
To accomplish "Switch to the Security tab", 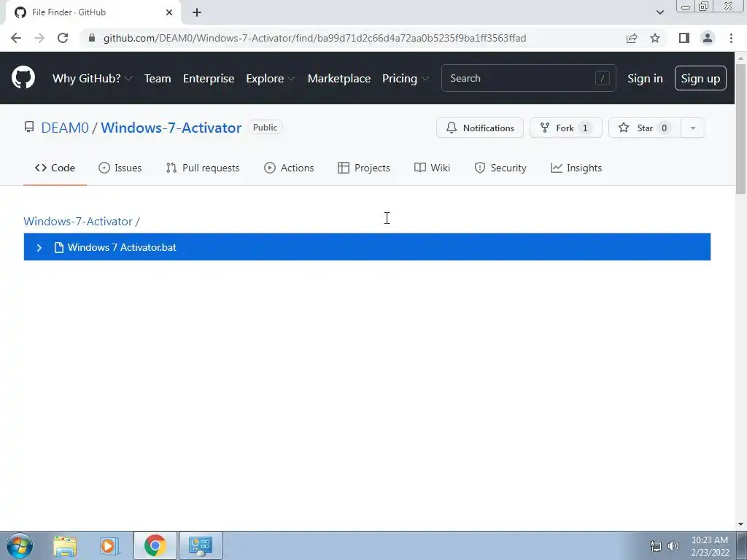I will [x=500, y=168].
